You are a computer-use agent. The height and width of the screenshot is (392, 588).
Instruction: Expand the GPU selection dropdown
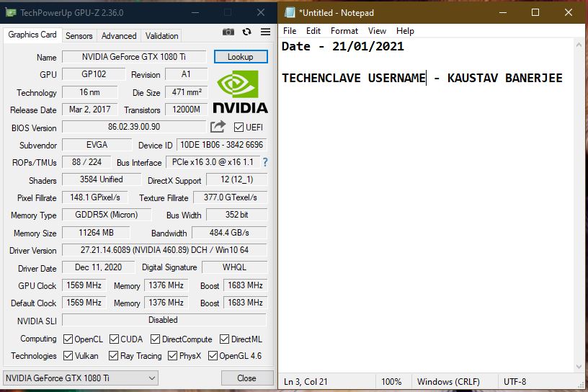pos(152,378)
